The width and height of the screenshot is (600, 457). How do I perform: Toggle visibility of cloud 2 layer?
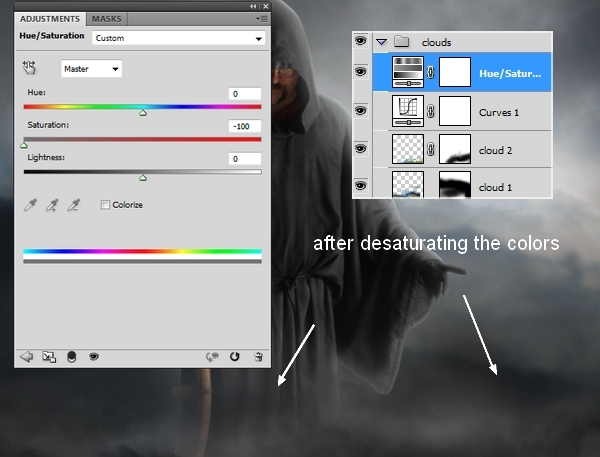(361, 148)
